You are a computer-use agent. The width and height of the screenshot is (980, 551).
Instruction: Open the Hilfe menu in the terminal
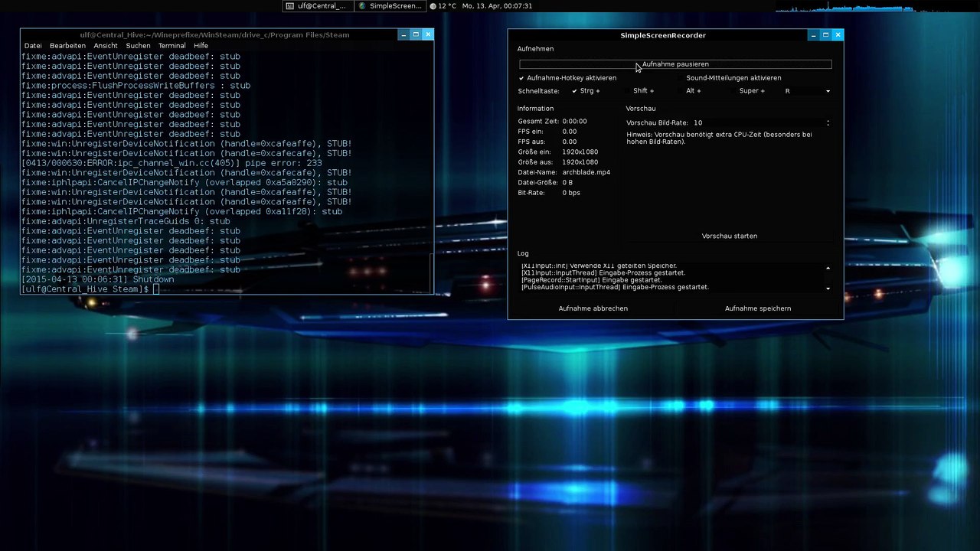tap(201, 46)
